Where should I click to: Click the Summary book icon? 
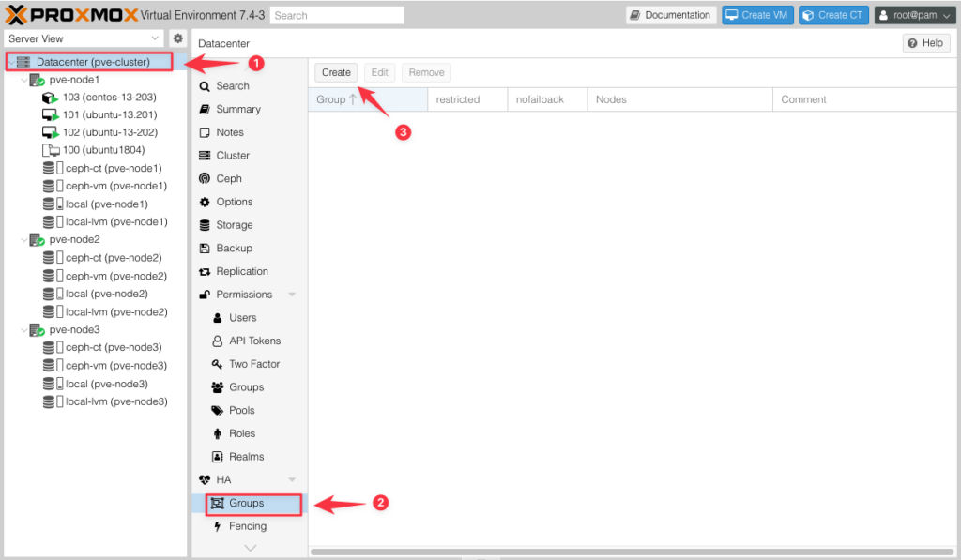tap(205, 109)
